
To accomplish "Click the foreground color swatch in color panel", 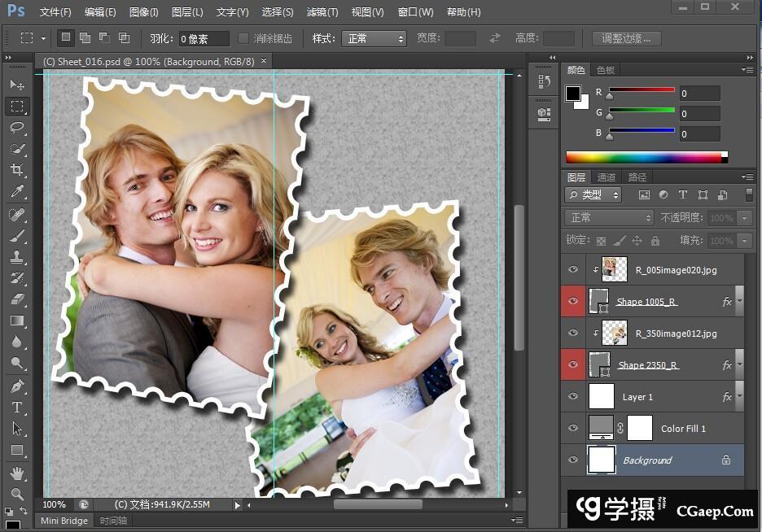I will [x=573, y=93].
